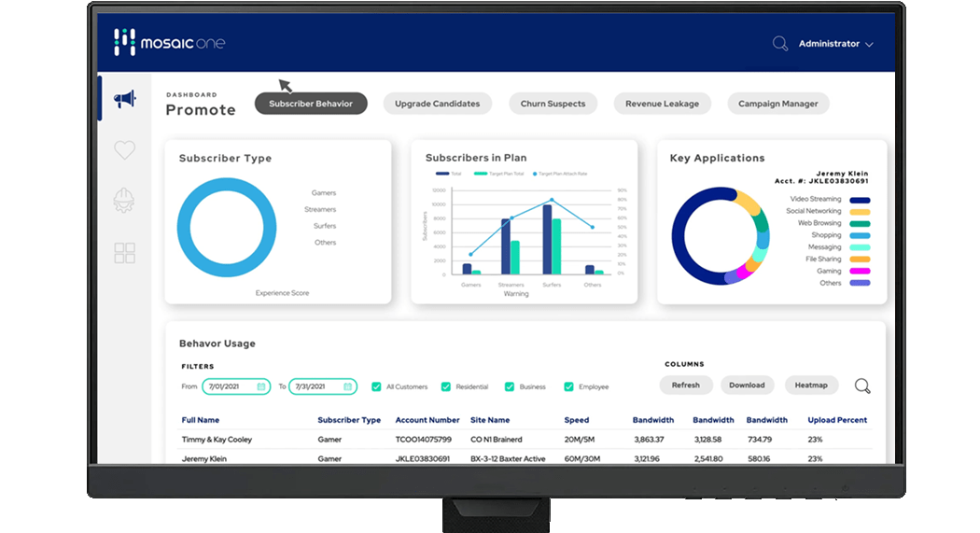
Task: Toggle the Residential checkbox
Action: tap(446, 386)
